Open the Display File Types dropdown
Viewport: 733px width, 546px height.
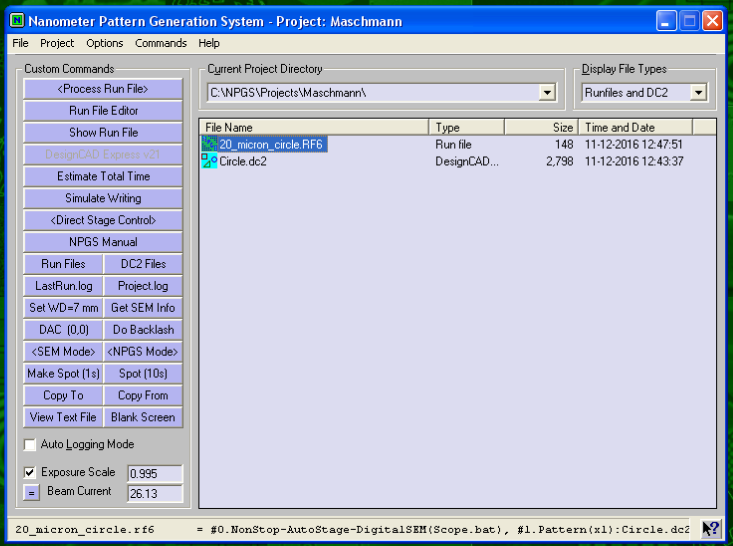point(698,93)
